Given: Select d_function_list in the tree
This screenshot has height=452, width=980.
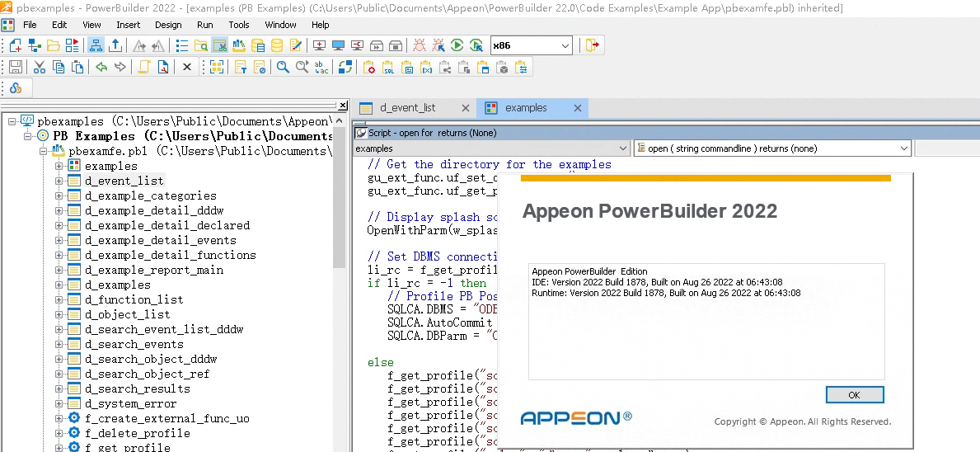Looking at the screenshot, I should click(x=134, y=299).
